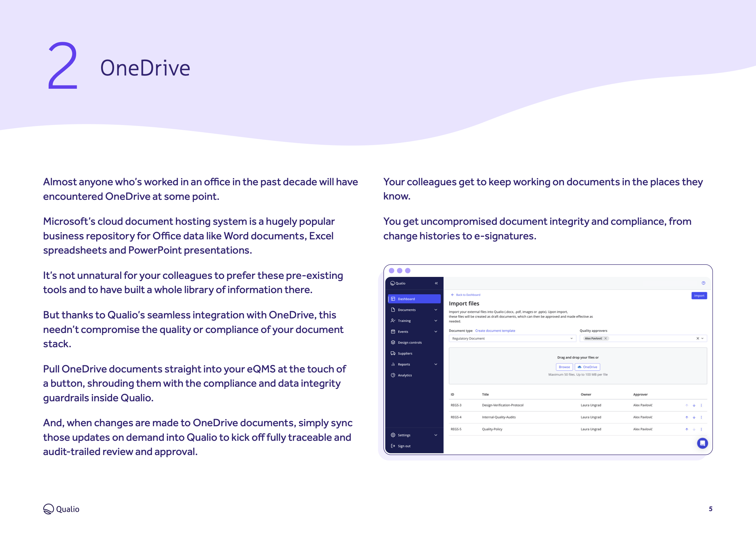Viewport: 756px width, 536px height.
Task: Click the Documents file icon
Action: coord(393,310)
